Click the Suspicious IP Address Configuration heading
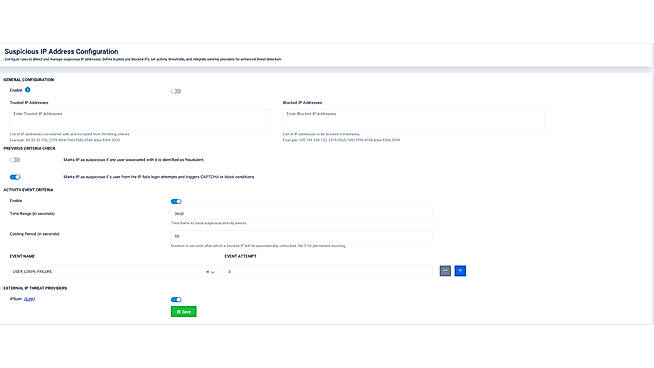Viewport: 654px width, 368px height. click(x=61, y=51)
